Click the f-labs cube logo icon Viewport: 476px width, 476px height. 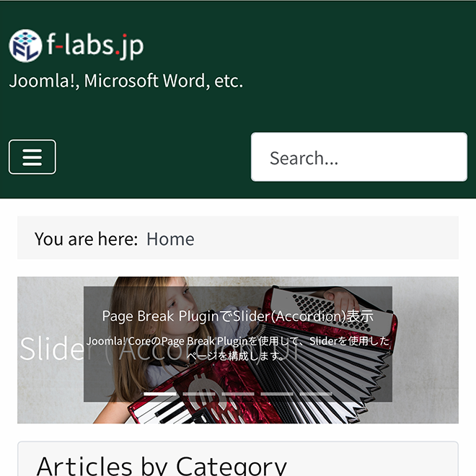pyautogui.click(x=25, y=46)
